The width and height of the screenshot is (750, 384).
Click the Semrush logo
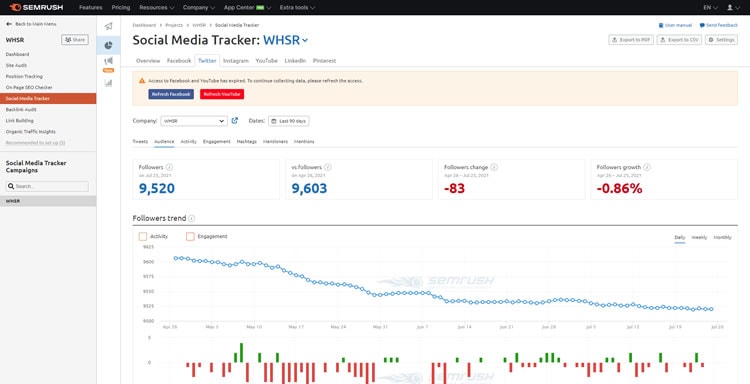[x=36, y=7]
